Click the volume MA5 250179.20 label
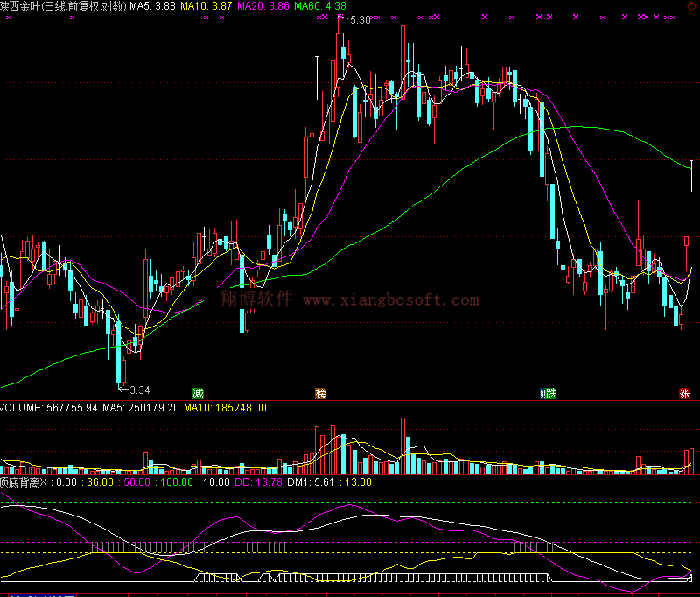Screen dimensions: 700x597 pos(141,407)
